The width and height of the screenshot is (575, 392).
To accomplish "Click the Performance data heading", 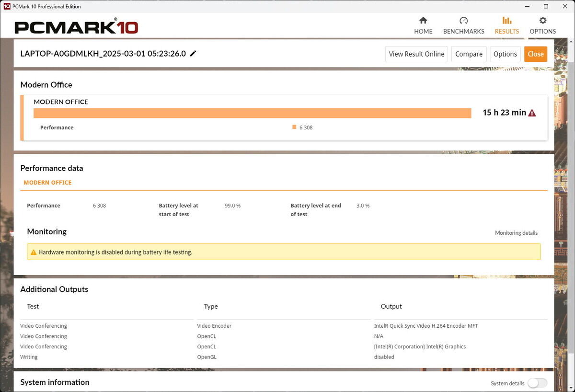I will 52,168.
